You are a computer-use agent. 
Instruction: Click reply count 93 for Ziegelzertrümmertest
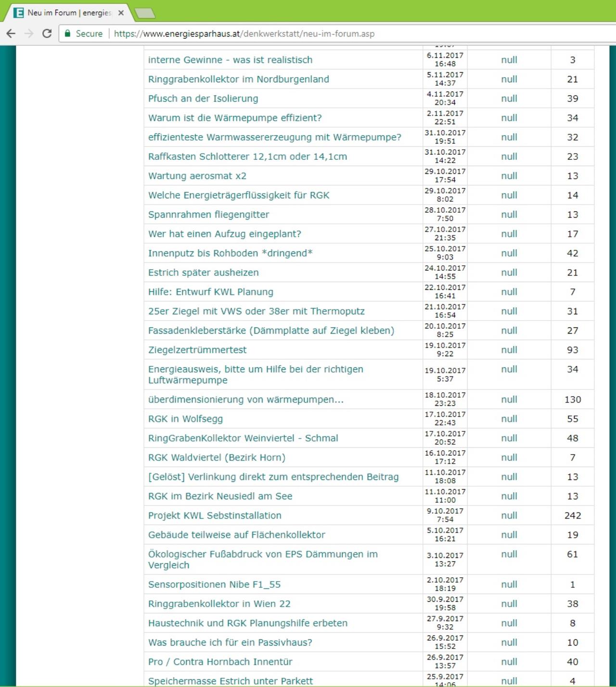click(573, 350)
